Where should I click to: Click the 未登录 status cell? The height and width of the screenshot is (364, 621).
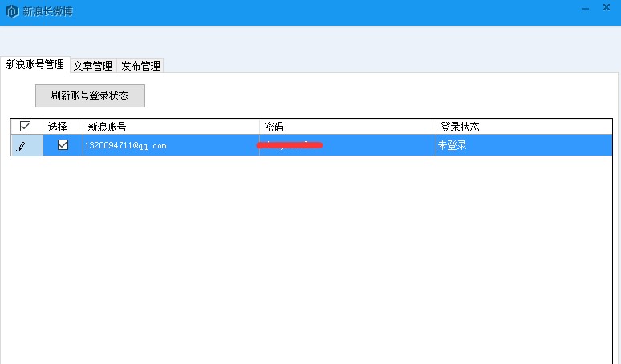click(x=524, y=145)
